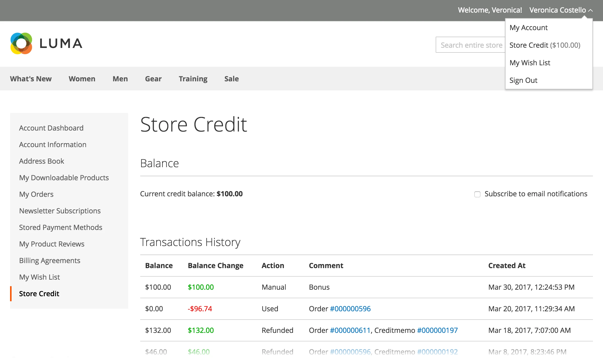The image size is (603, 364).
Task: Collapse the Veronica Costello account chevron
Action: [x=591, y=10]
